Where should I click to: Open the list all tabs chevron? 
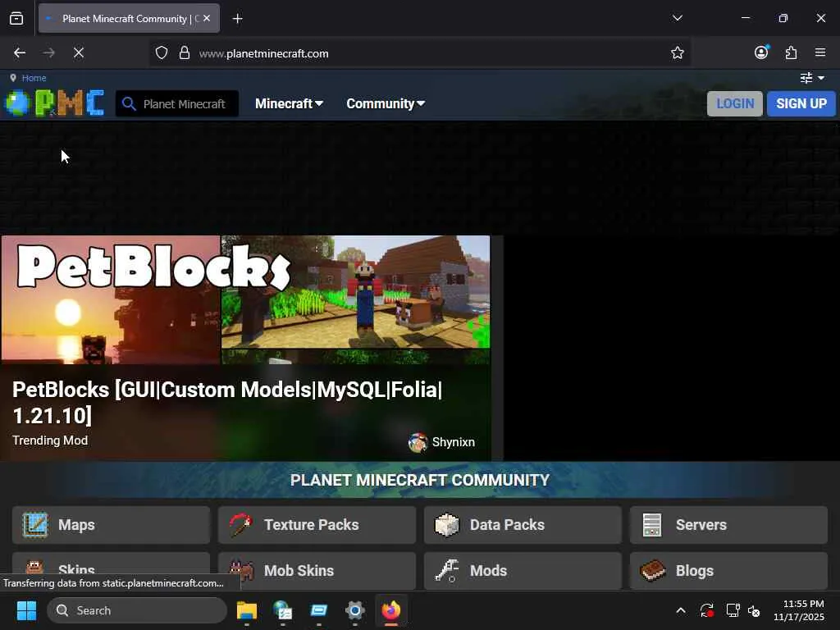point(677,18)
